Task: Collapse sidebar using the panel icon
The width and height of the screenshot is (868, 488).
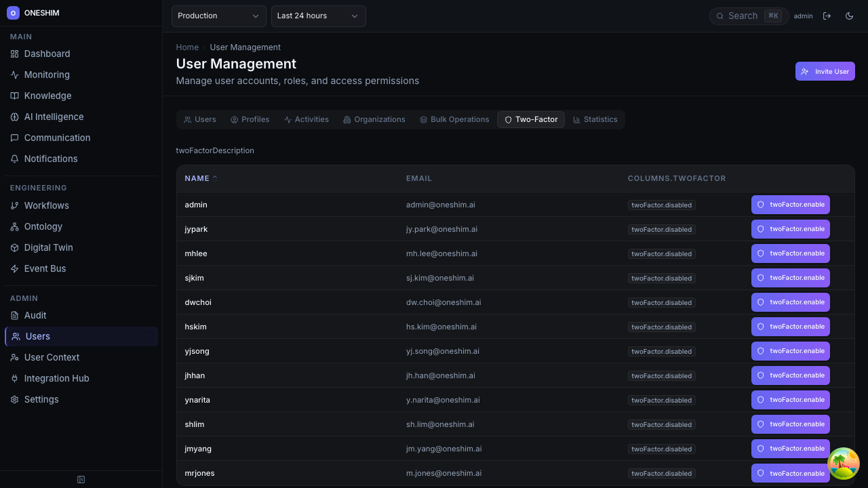Action: coord(81,480)
